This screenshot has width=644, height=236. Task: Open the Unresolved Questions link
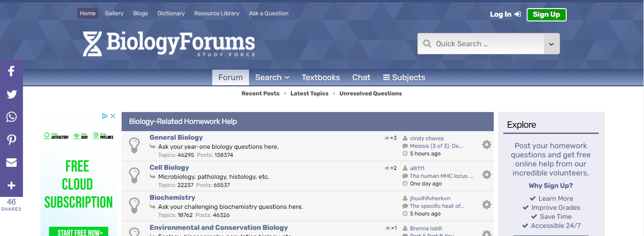[370, 93]
